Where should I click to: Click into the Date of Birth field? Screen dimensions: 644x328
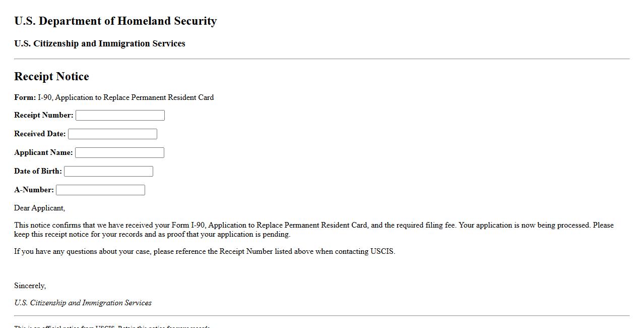tap(108, 172)
